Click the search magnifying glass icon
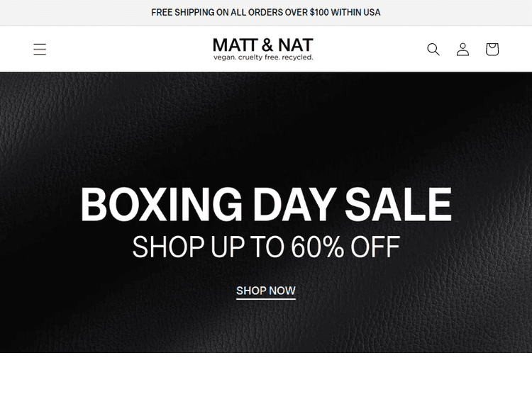Viewport: 532px width, 399px height. (x=433, y=49)
